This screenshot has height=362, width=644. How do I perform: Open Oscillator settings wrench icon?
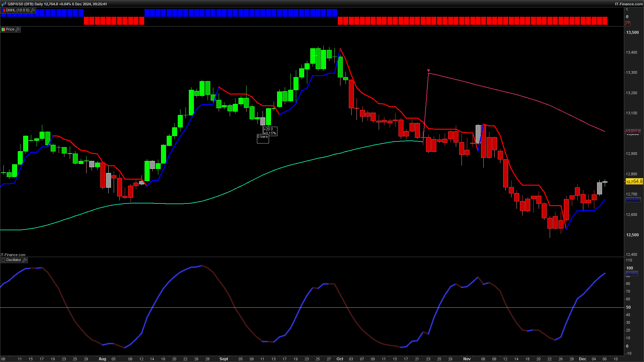point(24,260)
